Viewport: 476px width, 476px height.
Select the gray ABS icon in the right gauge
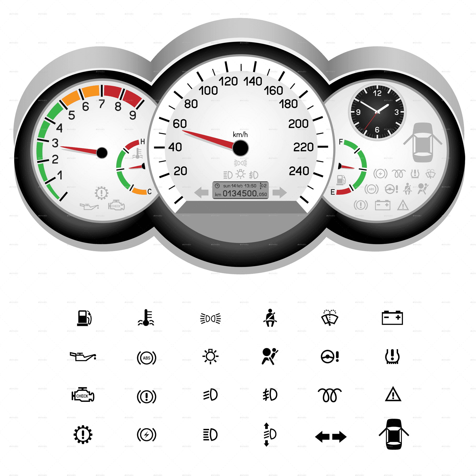point(371,189)
